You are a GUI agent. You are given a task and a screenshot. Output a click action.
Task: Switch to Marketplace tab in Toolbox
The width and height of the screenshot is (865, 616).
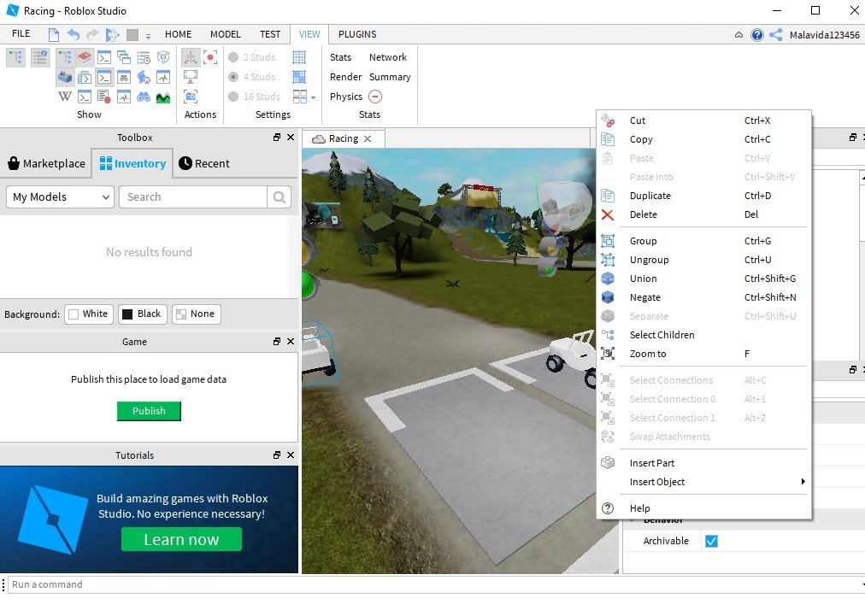(47, 163)
